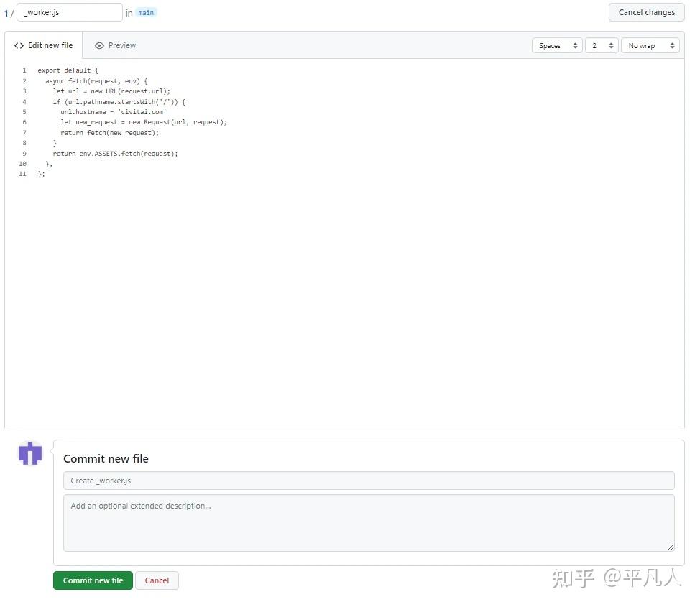
Task: Select the main branch badge
Action: pos(145,12)
